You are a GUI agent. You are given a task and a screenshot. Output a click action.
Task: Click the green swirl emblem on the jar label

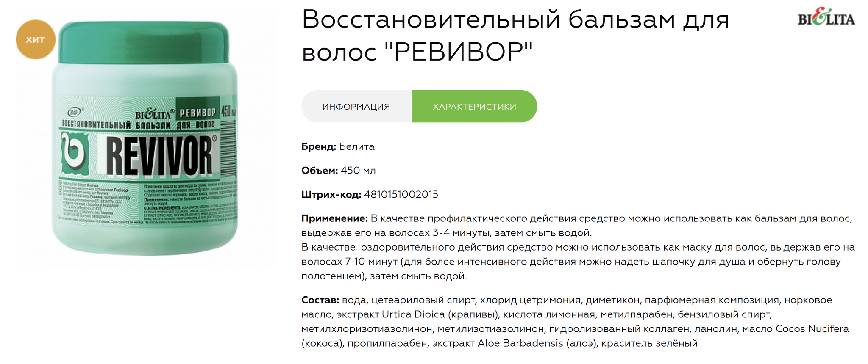75,154
